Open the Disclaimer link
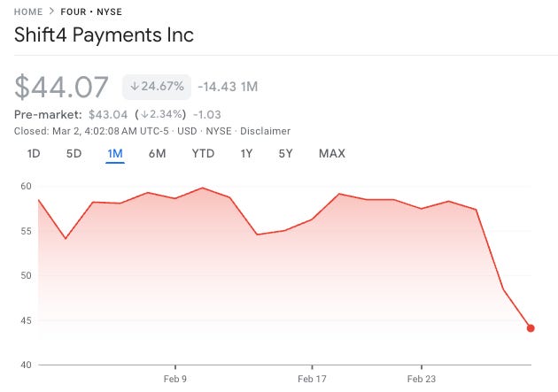The image size is (558, 392). pos(265,131)
